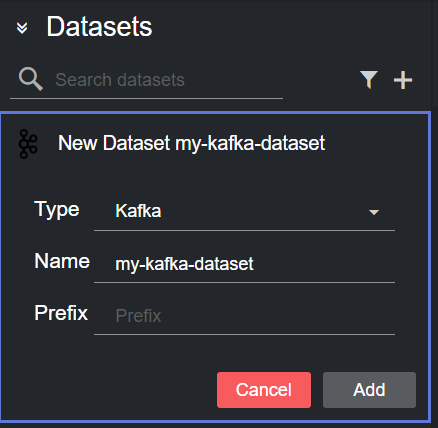Select the New Dataset my-kafka-dataset title
This screenshot has height=428, width=438.
191,144
